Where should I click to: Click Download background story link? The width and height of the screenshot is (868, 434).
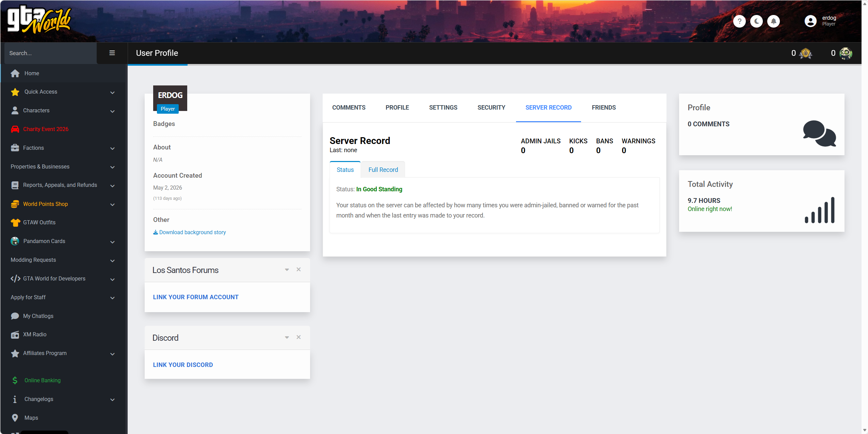point(190,232)
